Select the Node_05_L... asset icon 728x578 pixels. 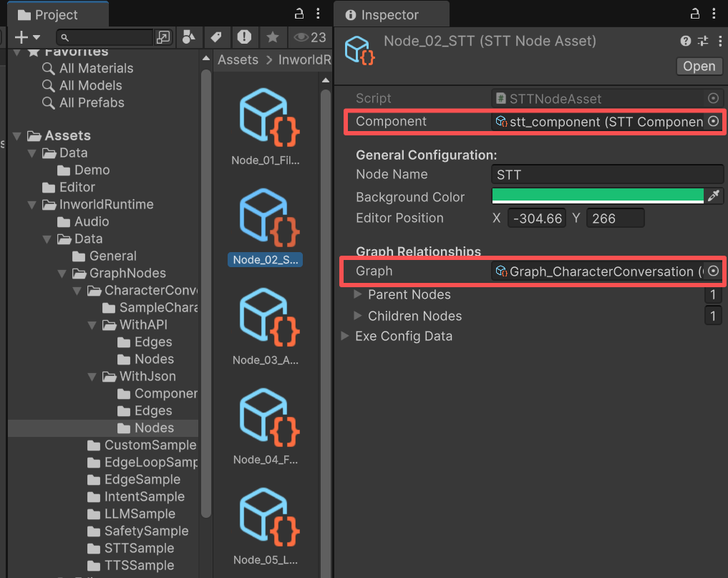[268, 517]
